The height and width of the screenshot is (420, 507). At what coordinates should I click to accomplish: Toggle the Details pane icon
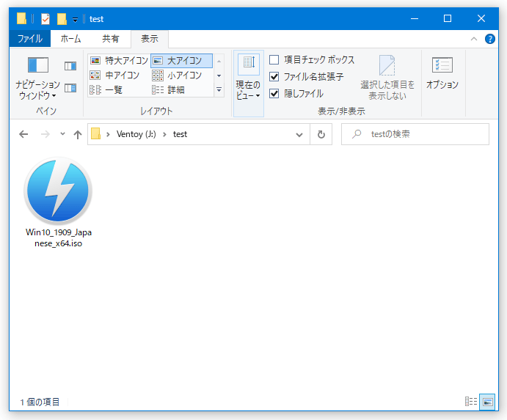[x=70, y=88]
